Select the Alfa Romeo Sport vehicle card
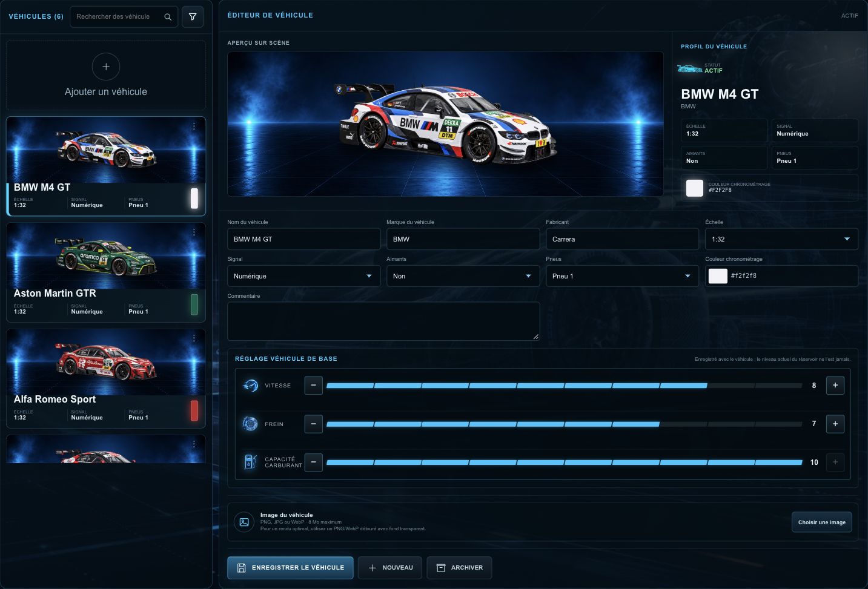The height and width of the screenshot is (589, 868). pos(106,378)
